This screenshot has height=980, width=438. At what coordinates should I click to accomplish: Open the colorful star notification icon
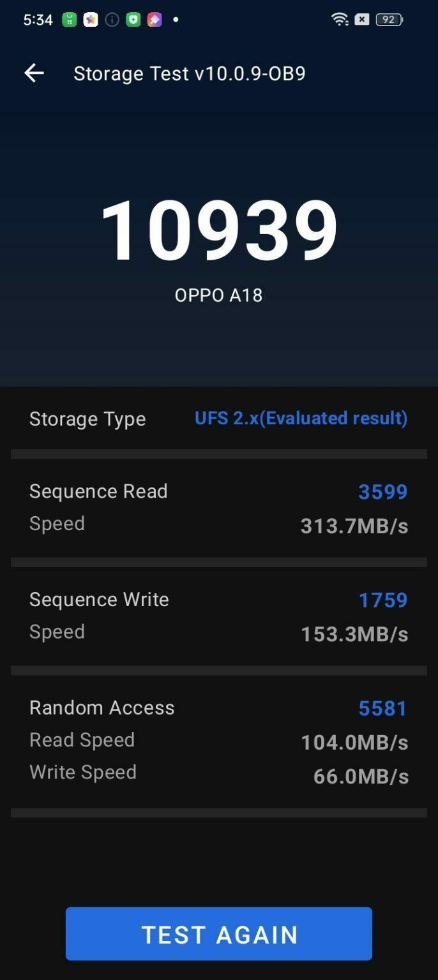pos(90,19)
